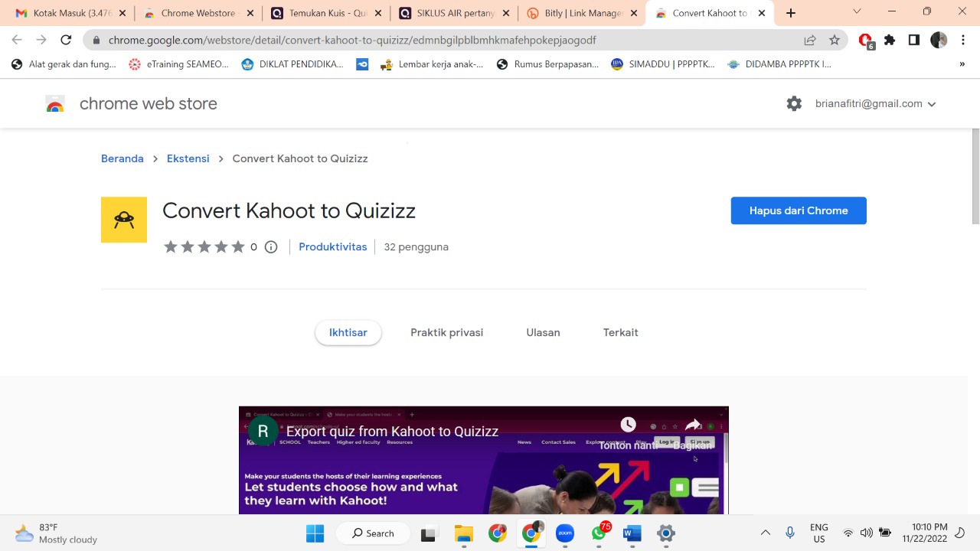Open the Chrome profile avatar
980x551 pixels.
point(939,40)
